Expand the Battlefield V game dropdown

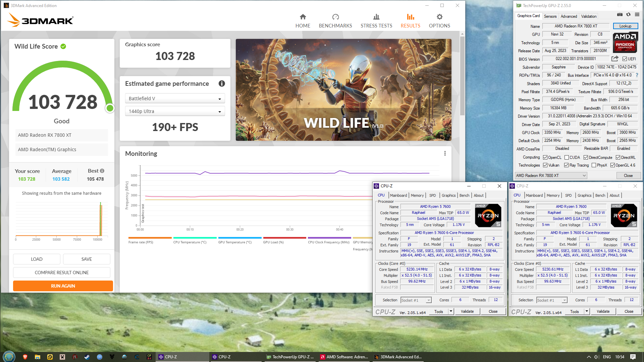(175, 99)
